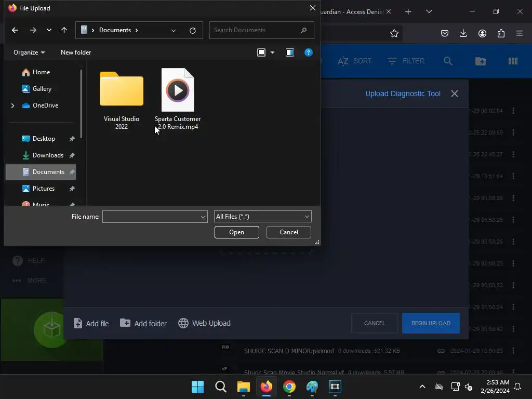Click CANCEL in the upload panel
The image size is (532, 399).
click(x=375, y=323)
